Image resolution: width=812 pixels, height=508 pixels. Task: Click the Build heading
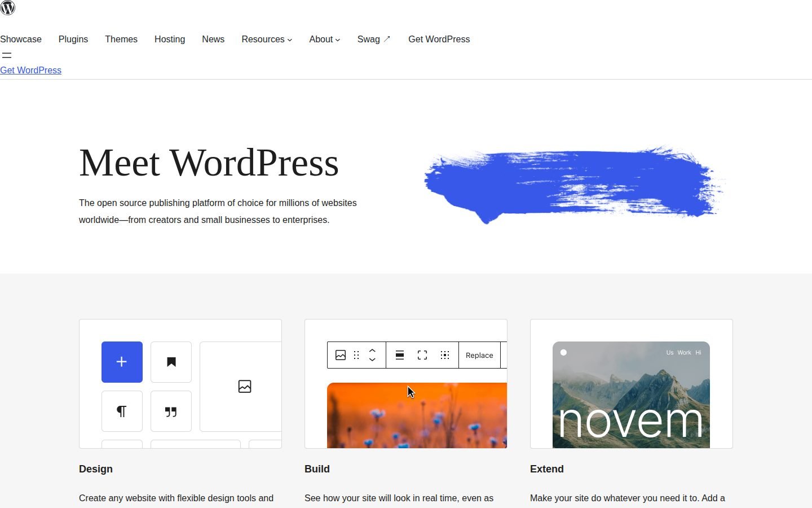coord(317,469)
